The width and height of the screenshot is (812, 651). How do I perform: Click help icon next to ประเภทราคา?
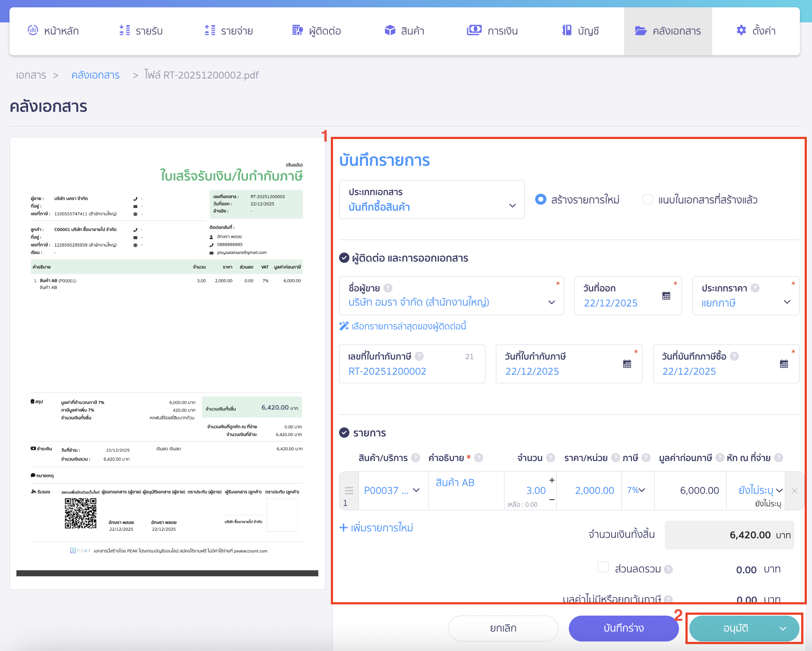755,288
